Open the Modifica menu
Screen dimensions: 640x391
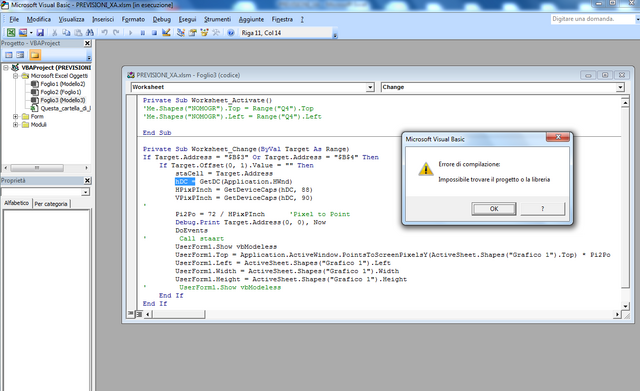click(x=39, y=19)
